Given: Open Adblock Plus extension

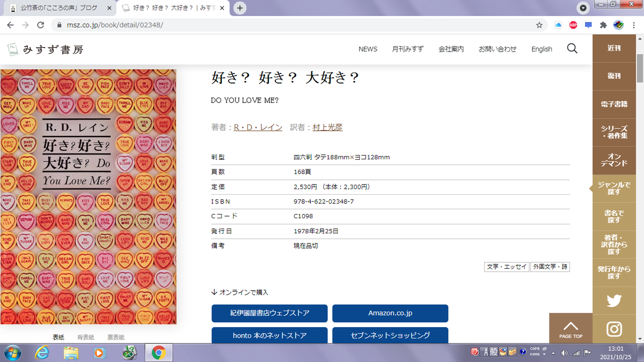Looking at the screenshot, I should pos(573,25).
